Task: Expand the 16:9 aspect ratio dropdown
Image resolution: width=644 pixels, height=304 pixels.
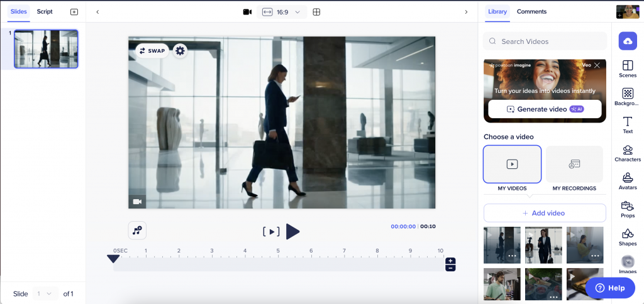Action: click(282, 12)
